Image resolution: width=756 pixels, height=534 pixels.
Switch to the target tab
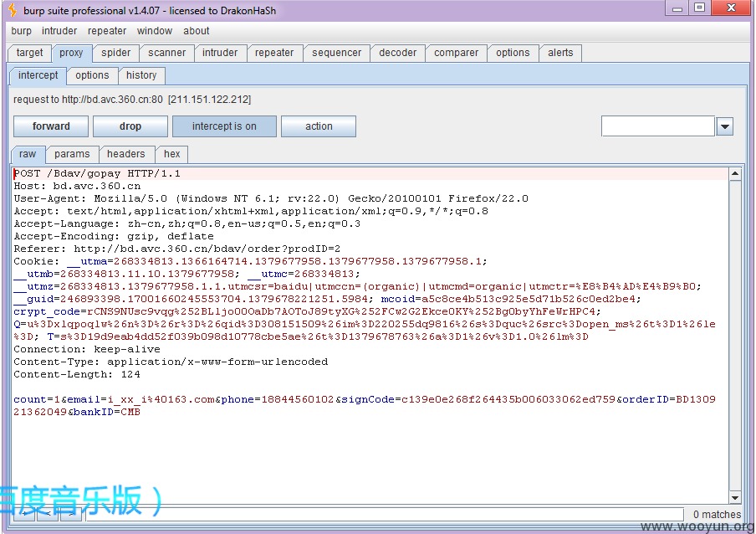point(29,53)
